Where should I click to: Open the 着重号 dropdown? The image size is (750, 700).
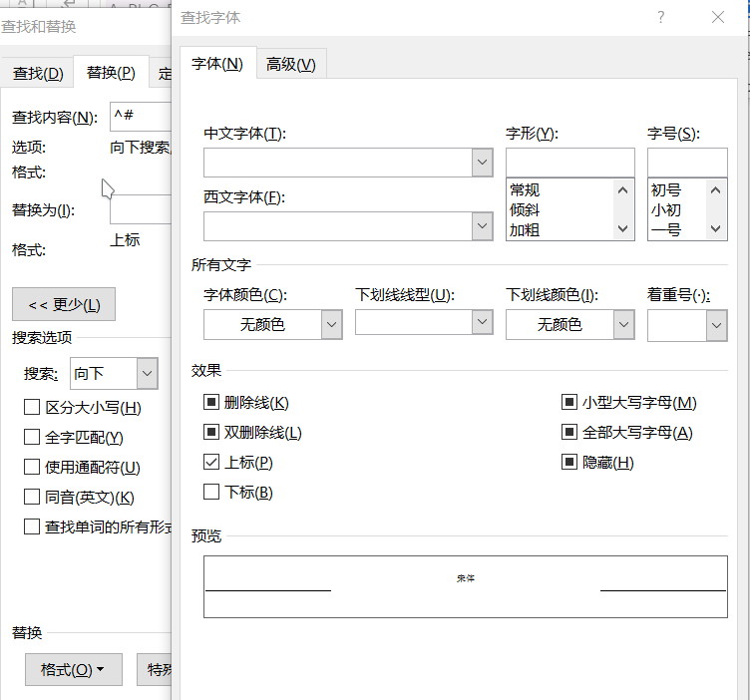coord(716,325)
